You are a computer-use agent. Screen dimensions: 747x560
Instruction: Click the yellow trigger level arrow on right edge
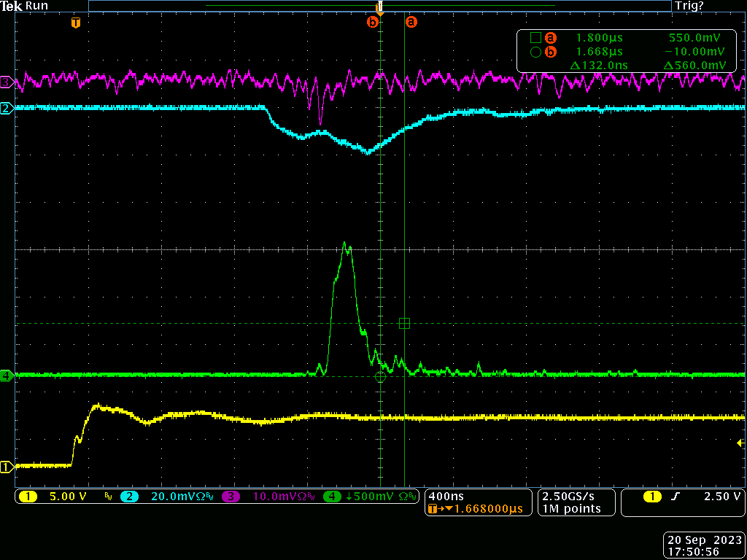coord(740,443)
